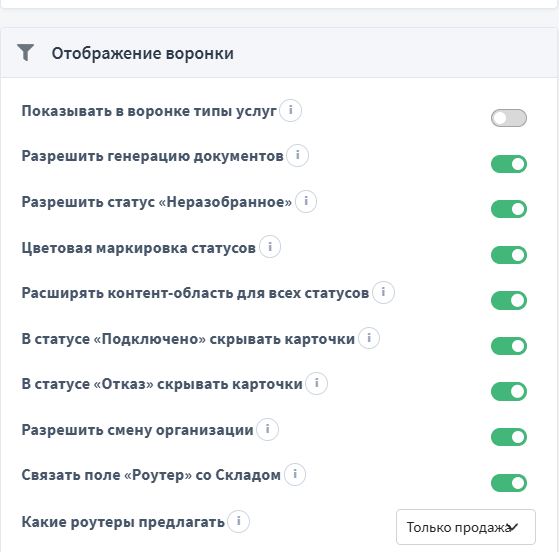Viewport: 559px width, 552px height.
Task: Click the label Цветовая маркировка статусов
Action: click(139, 248)
